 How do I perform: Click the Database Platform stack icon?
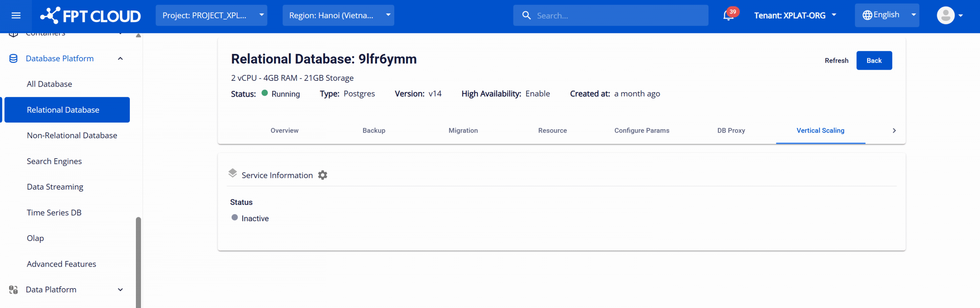tap(13, 59)
